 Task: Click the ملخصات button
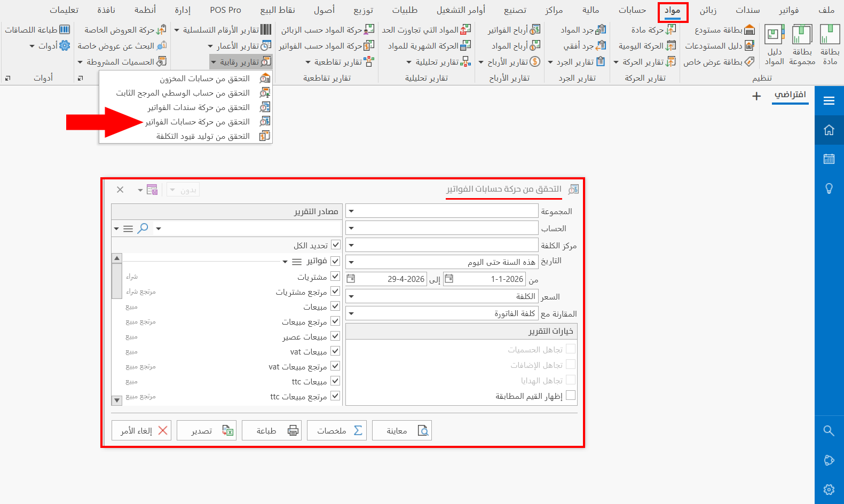click(x=337, y=430)
